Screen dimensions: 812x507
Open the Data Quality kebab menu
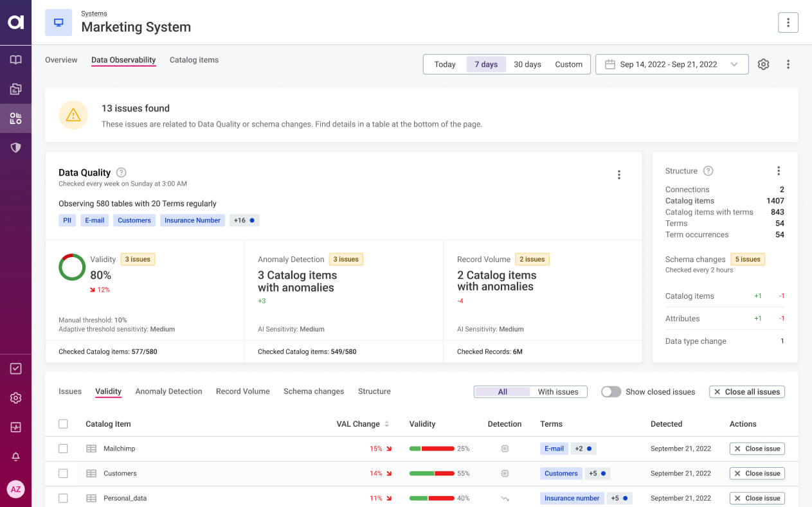(619, 174)
